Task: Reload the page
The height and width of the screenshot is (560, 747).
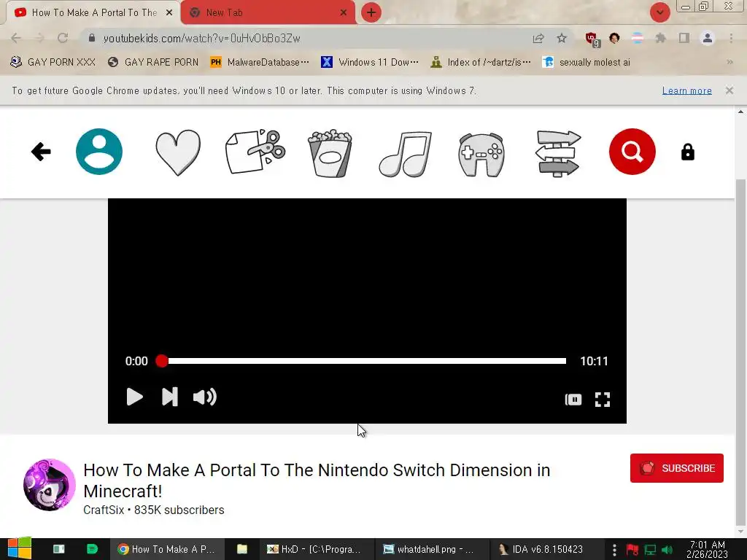Action: pyautogui.click(x=63, y=38)
